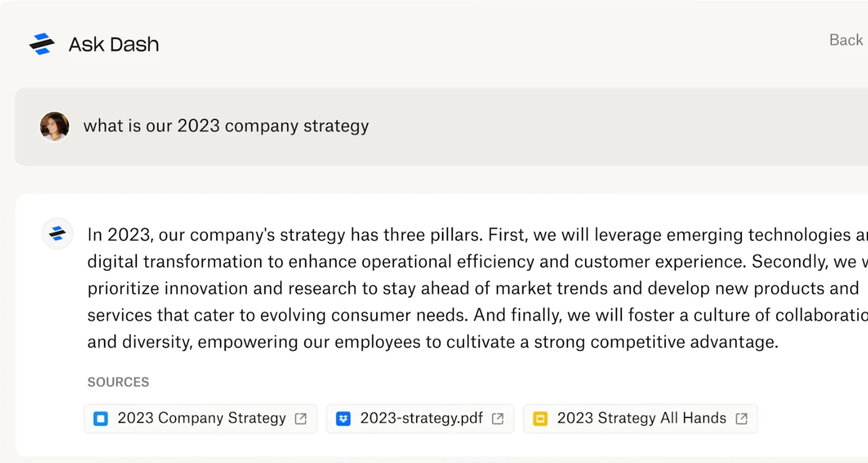Click the blue square icon on 2023 Company Strategy
Image resolution: width=868 pixels, height=463 pixels.
100,419
